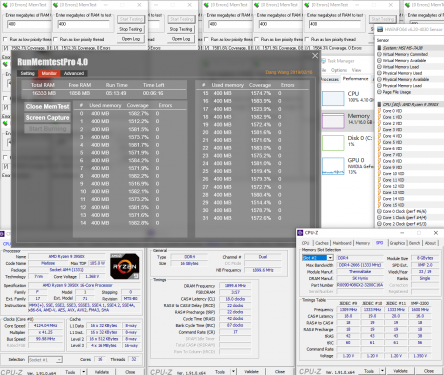The image size is (444, 375).
Task: Click Validate in the CPU-Z SPD window
Action: coord(400,371)
